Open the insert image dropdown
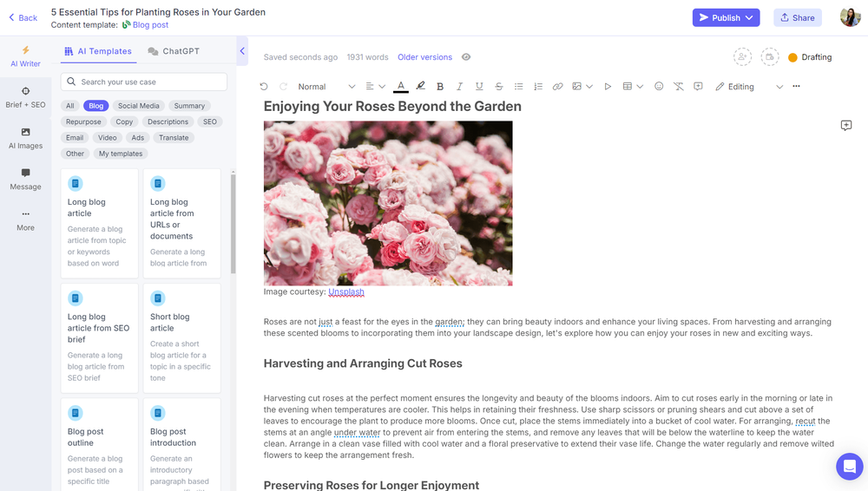This screenshot has width=868, height=491. click(582, 87)
